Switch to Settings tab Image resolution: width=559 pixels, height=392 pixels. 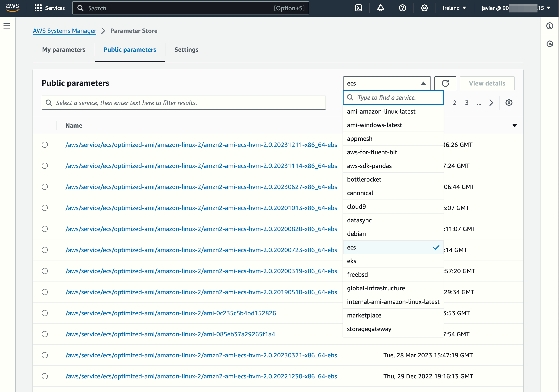186,50
